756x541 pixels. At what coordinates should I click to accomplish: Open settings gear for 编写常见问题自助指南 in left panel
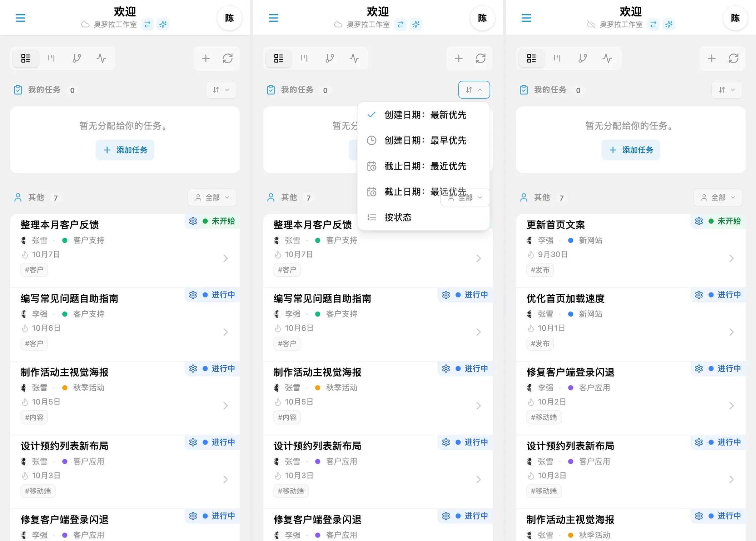tap(193, 295)
